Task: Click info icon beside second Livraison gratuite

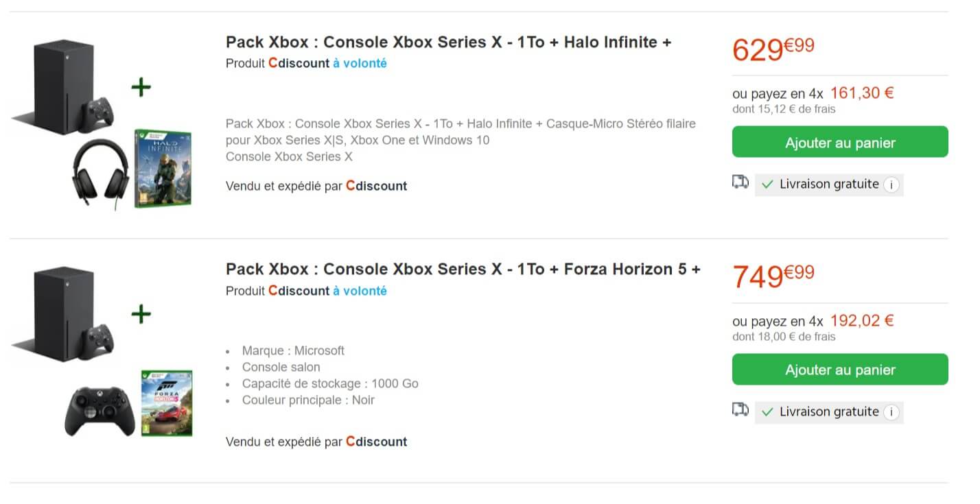Action: [891, 412]
